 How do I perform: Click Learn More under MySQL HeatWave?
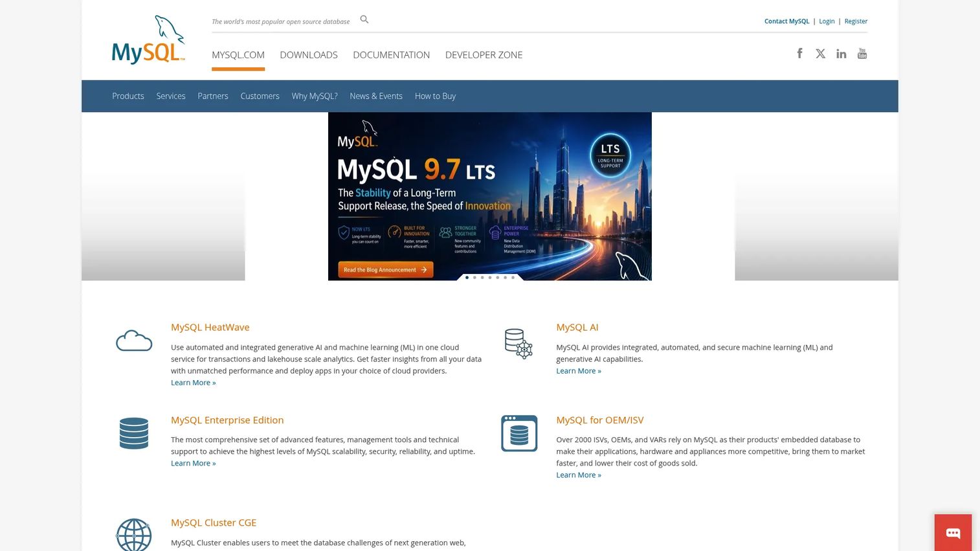coord(194,383)
